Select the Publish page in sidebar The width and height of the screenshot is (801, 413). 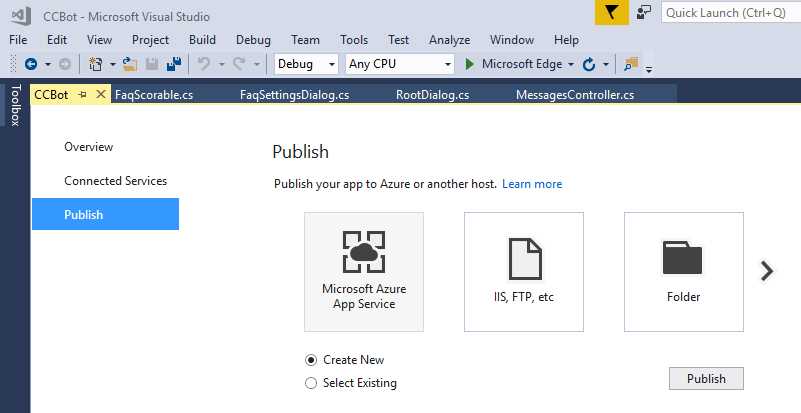[x=105, y=214]
